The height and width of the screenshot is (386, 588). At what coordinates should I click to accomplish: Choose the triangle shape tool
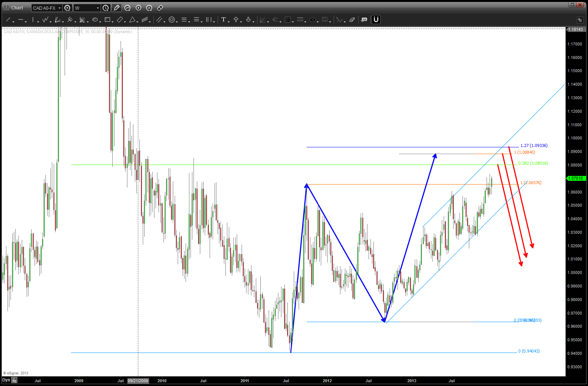(x=132, y=20)
